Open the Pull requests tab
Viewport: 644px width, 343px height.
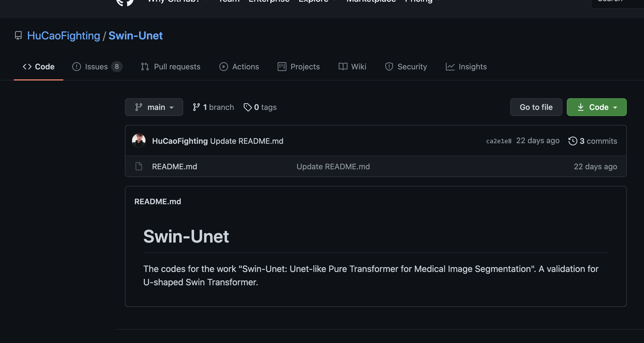[x=177, y=67]
